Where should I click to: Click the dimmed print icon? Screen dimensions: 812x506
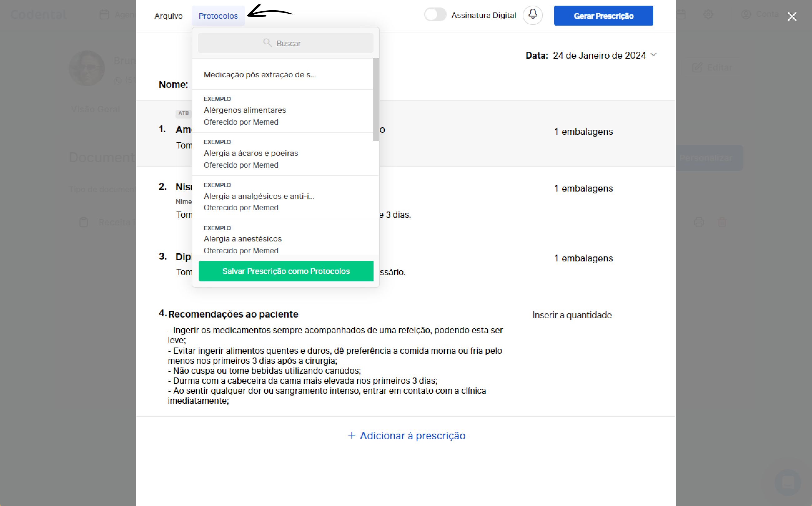point(699,222)
